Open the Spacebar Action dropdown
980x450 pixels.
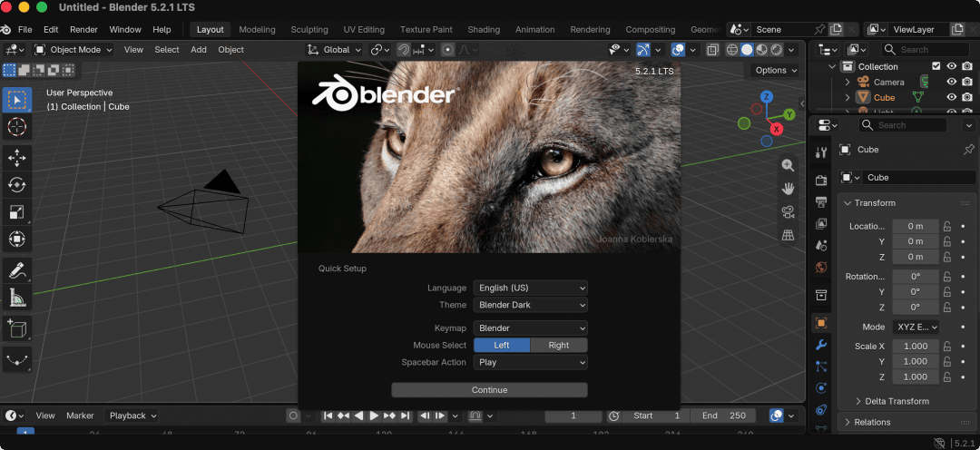(x=530, y=362)
